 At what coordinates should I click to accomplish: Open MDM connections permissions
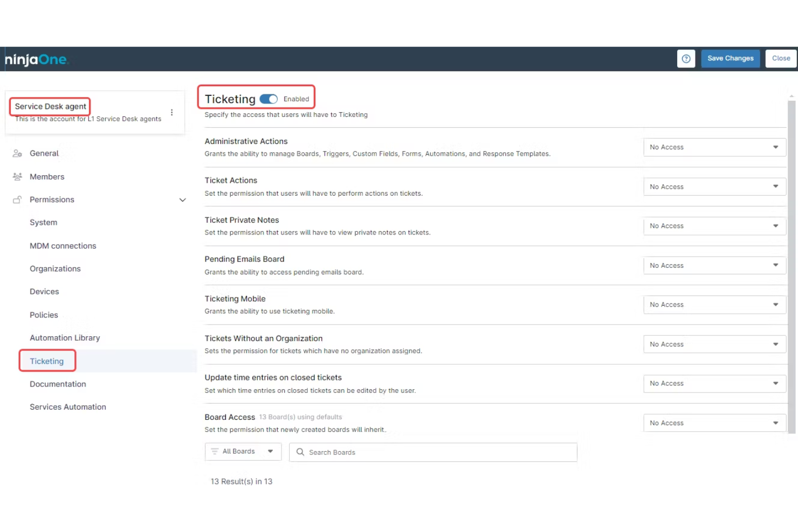63,246
